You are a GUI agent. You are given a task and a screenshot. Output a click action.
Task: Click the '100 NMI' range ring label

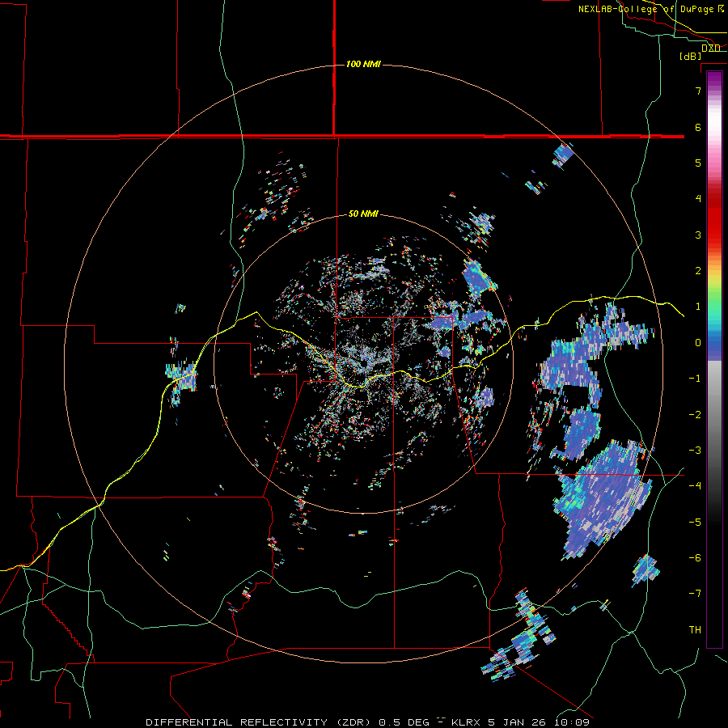[x=363, y=64]
